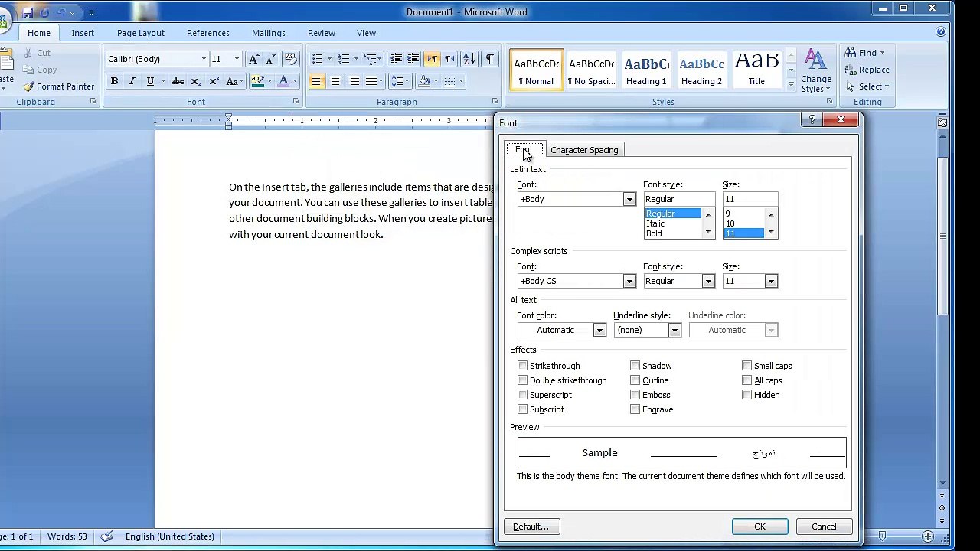Viewport: 980px width, 551px height.
Task: Click Cancel in Font dialog
Action: click(824, 527)
